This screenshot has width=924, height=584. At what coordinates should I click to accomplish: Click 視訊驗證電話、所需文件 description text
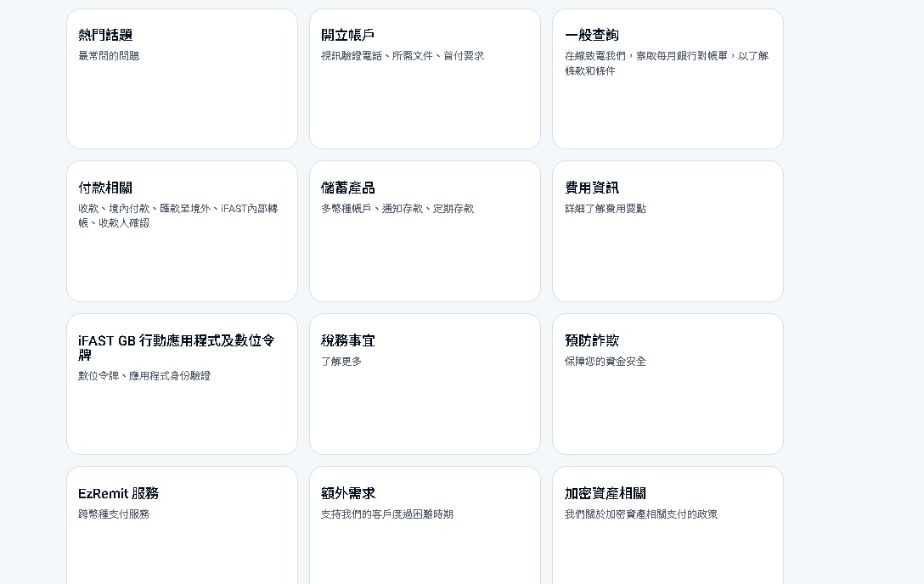403,56
